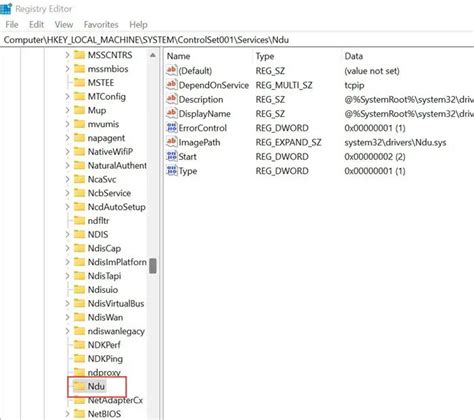Select the NetAdapterCx tree key
Image resolution: width=474 pixels, height=420 pixels.
(x=115, y=400)
